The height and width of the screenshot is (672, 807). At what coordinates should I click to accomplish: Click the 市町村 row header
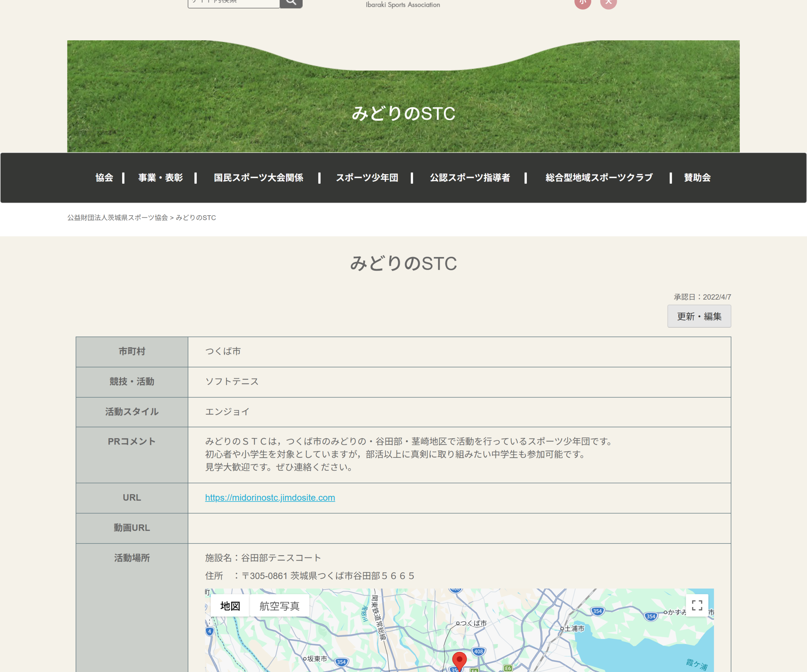tap(132, 352)
